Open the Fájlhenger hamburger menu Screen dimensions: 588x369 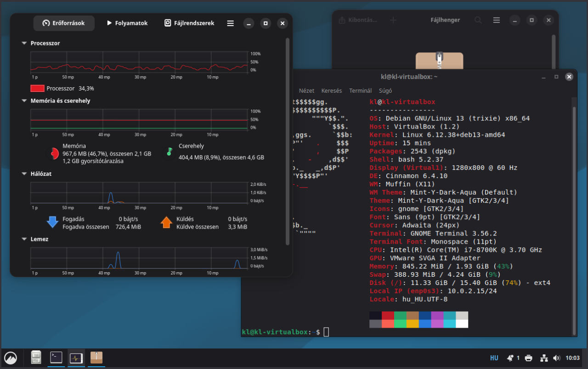click(x=497, y=20)
